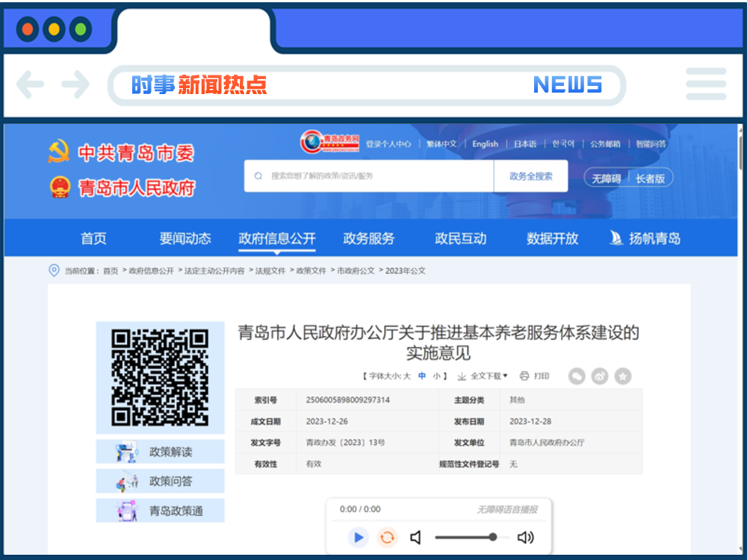Image resolution: width=747 pixels, height=560 pixels.
Task: Switch site language to English
Action: (x=485, y=143)
